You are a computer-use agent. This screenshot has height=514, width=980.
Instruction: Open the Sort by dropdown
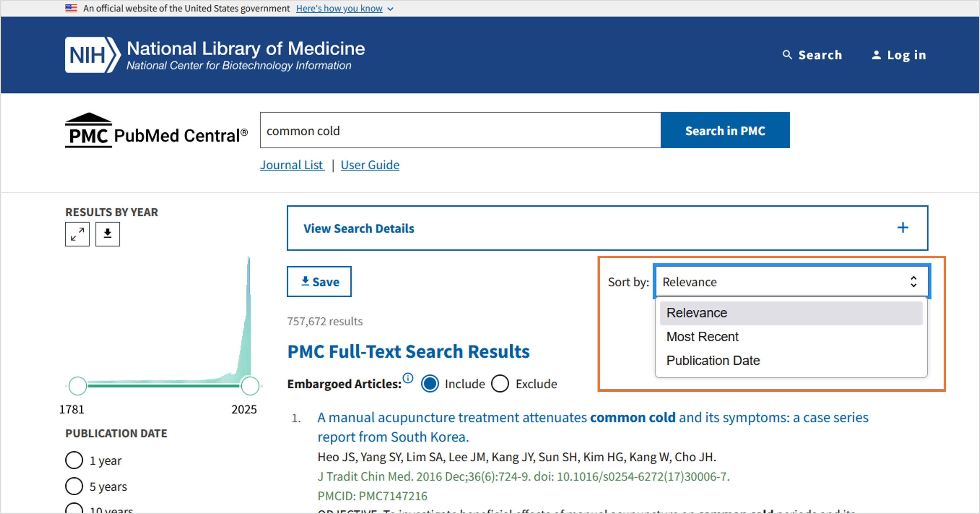(791, 282)
